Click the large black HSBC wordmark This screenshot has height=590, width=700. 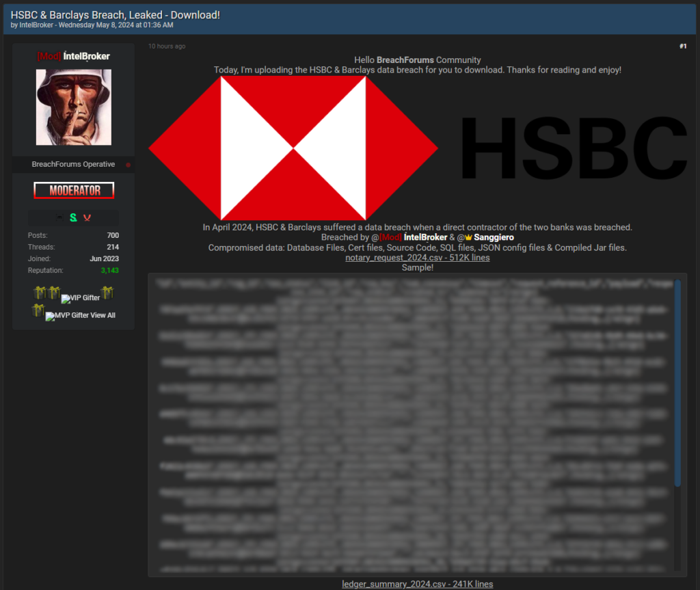(574, 148)
